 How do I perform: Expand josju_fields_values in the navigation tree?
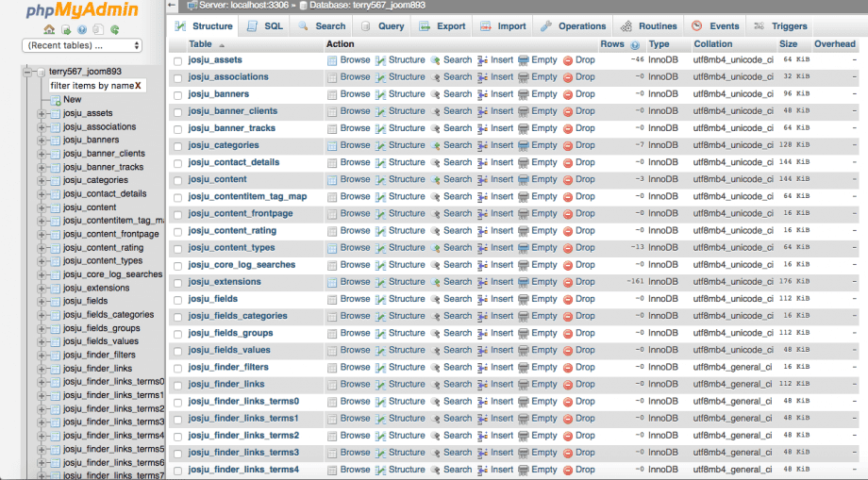pos(42,342)
